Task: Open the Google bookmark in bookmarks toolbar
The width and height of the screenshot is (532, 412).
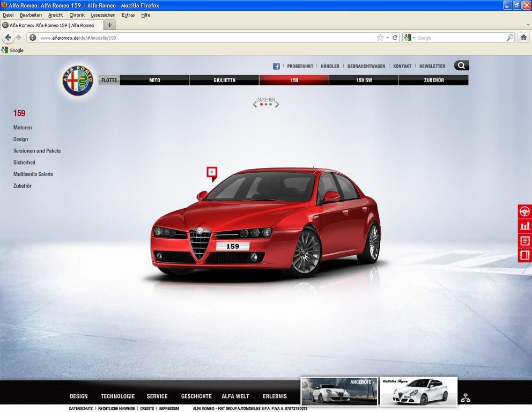Action: click(x=12, y=50)
